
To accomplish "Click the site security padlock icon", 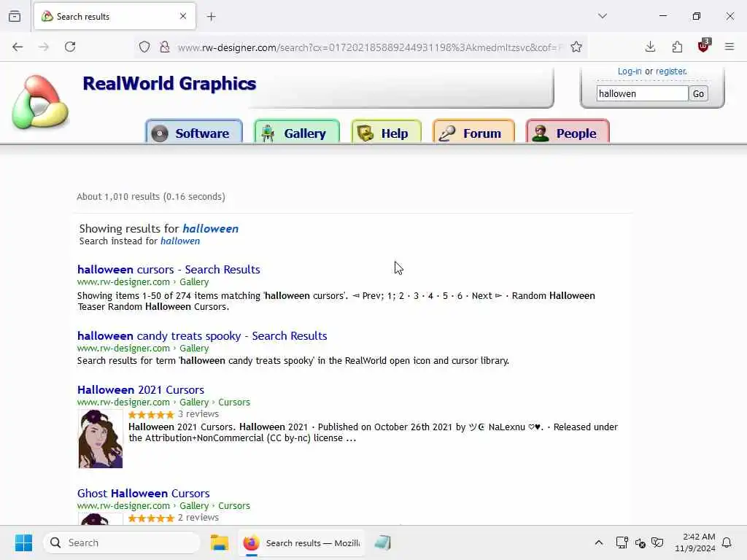I will 165,47.
